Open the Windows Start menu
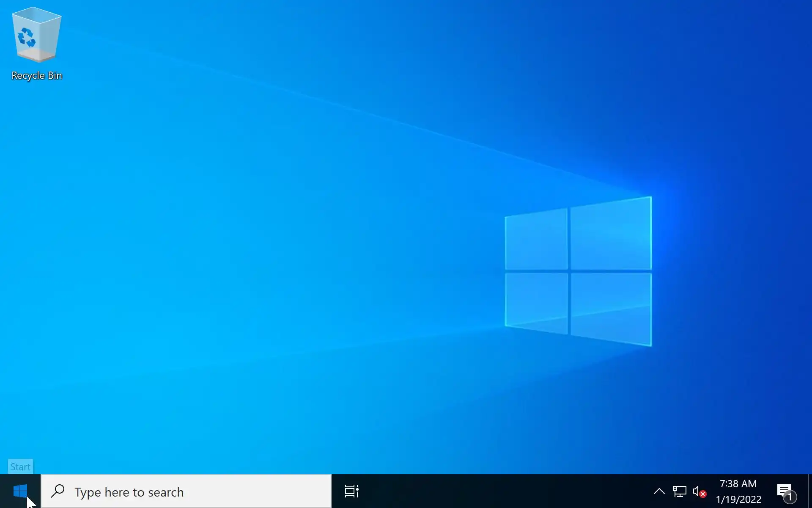Viewport: 812px width, 508px height. 20,491
